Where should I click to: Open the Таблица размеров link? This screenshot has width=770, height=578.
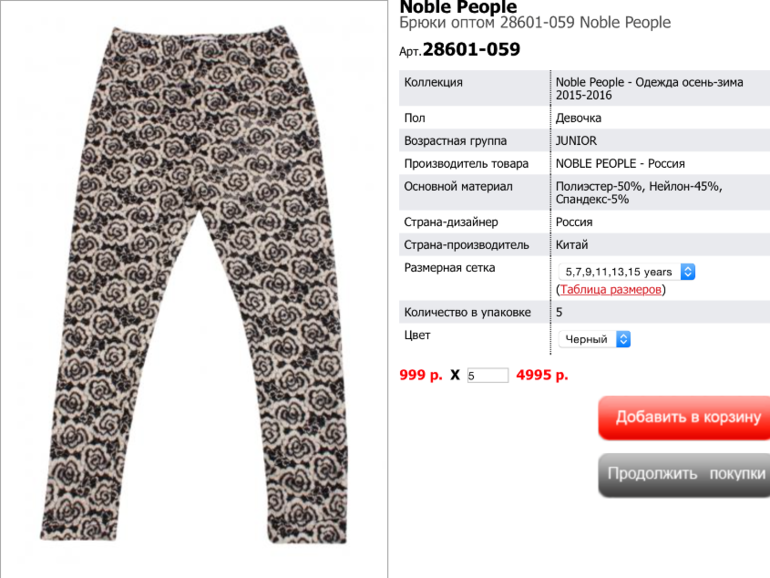pyautogui.click(x=610, y=289)
